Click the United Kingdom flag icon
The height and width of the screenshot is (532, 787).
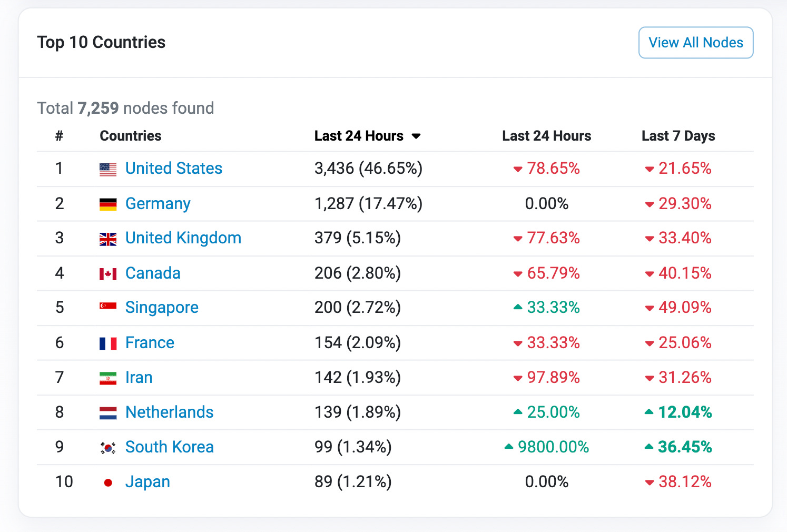(108, 239)
